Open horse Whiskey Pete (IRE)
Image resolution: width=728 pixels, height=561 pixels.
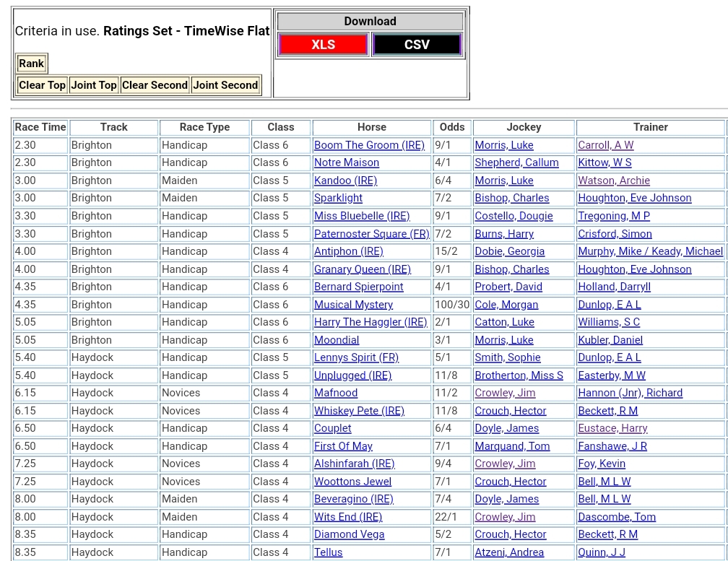[359, 411]
